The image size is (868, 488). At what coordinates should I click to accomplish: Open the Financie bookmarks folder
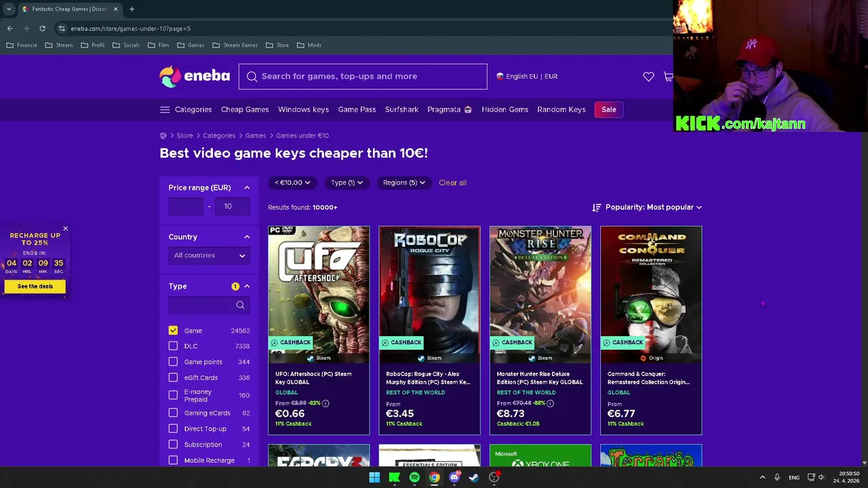(x=22, y=45)
